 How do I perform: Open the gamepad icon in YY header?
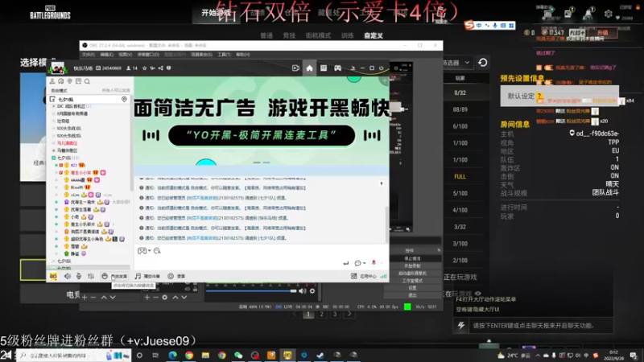point(337,68)
